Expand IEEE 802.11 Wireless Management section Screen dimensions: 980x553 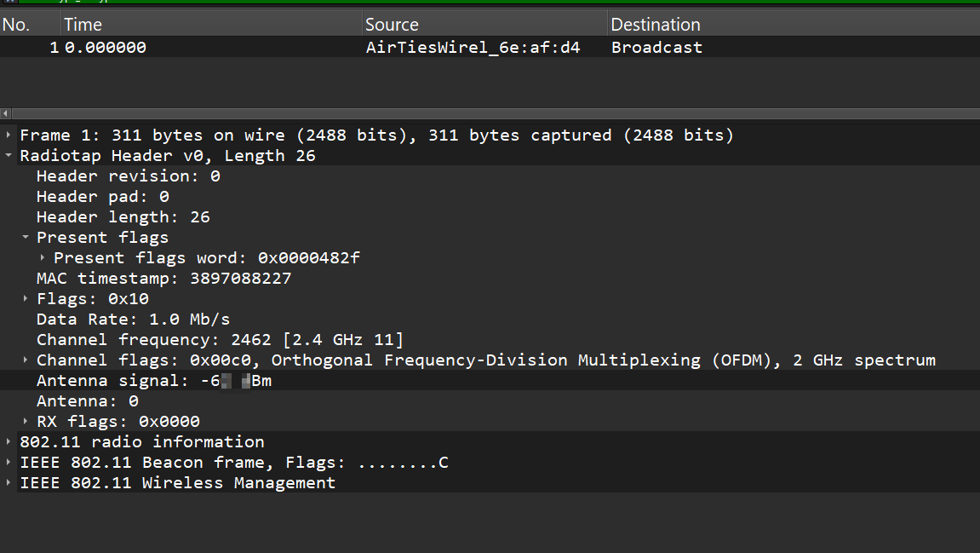click(9, 483)
